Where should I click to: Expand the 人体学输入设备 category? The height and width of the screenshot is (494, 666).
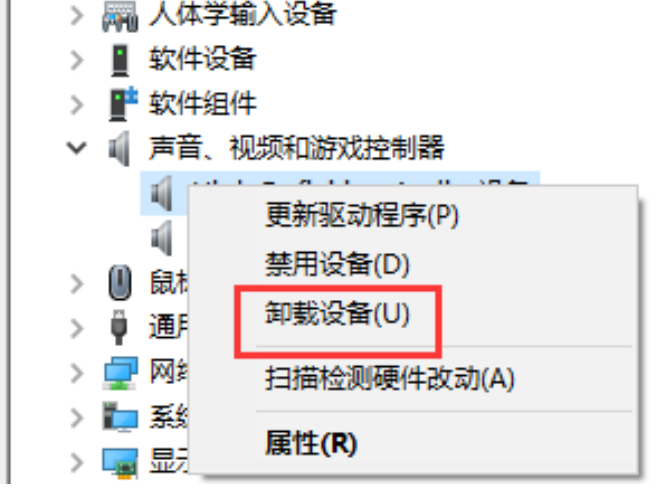77,16
